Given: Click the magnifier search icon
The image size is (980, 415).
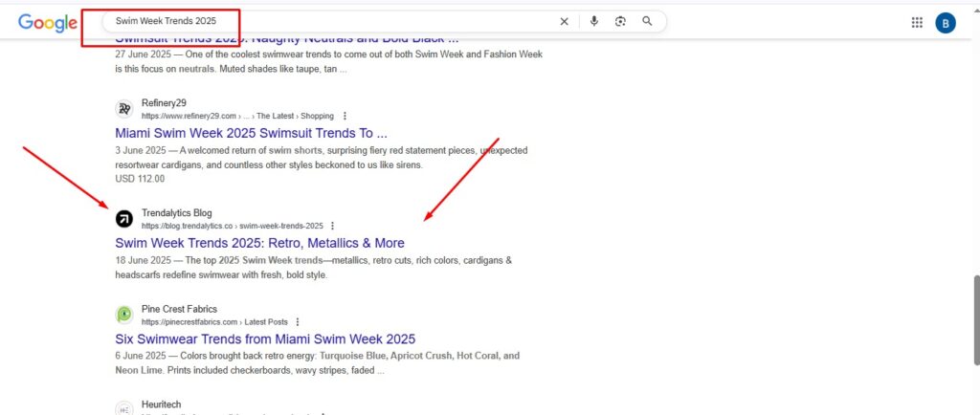Looking at the screenshot, I should tap(648, 21).
